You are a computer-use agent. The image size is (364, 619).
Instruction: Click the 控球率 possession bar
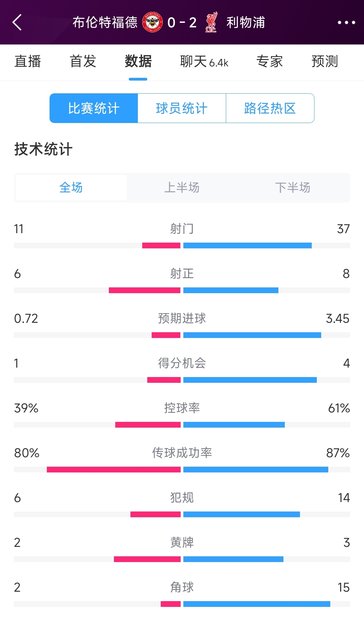[x=182, y=425]
